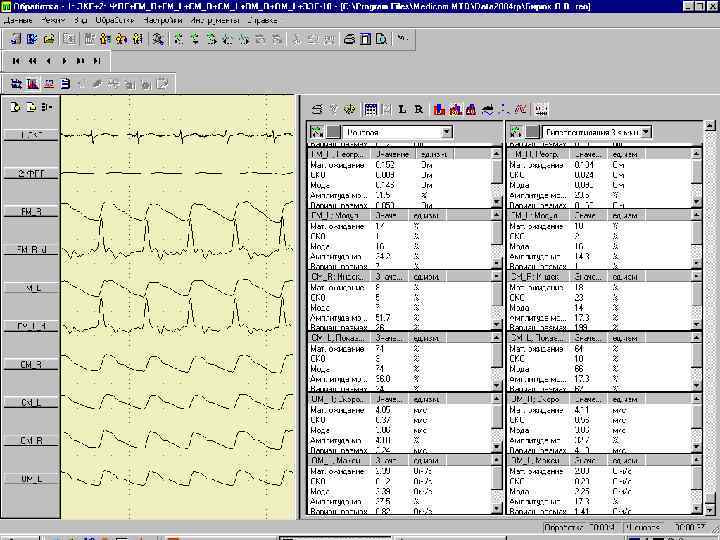Open the Обработка menu
720x540 pixels.
coord(115,20)
